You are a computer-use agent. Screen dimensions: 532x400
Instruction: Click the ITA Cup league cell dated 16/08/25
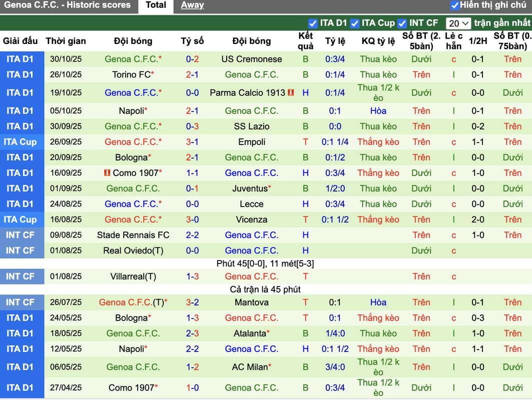point(22,219)
